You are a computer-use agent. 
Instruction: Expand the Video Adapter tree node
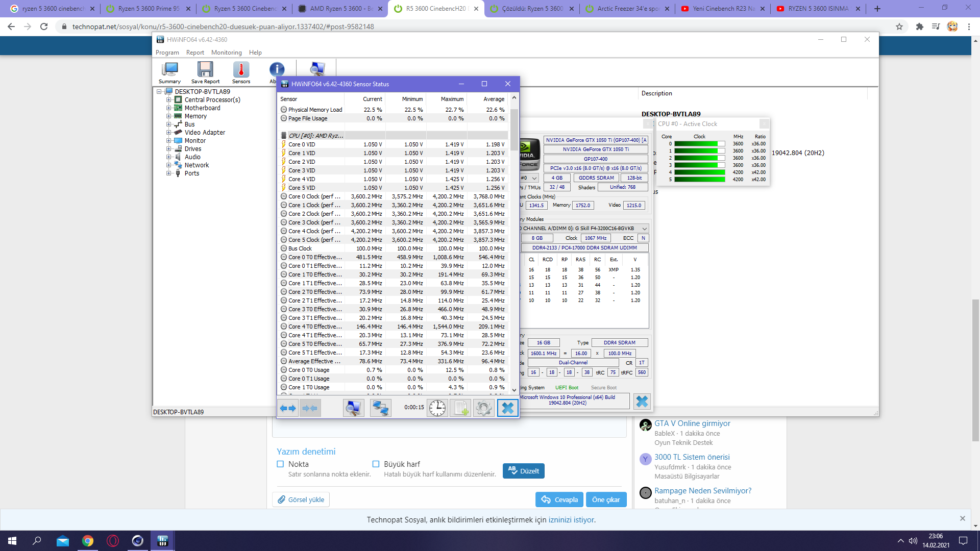point(168,133)
